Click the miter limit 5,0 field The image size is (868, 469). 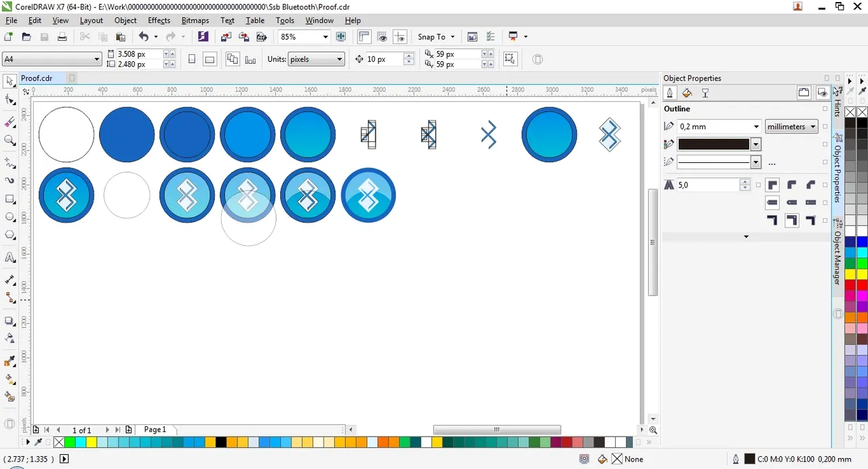coord(708,185)
